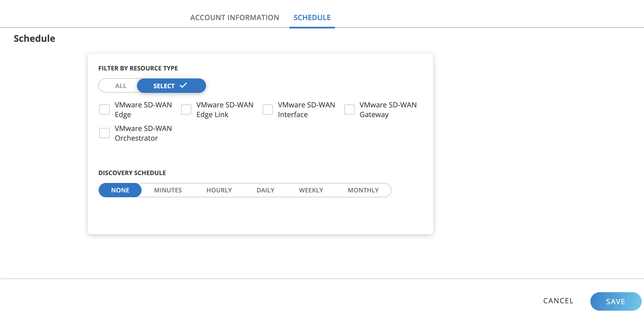Tick the VMware SD-WAN Interface checkbox
This screenshot has height=316, width=644.
coord(267,109)
